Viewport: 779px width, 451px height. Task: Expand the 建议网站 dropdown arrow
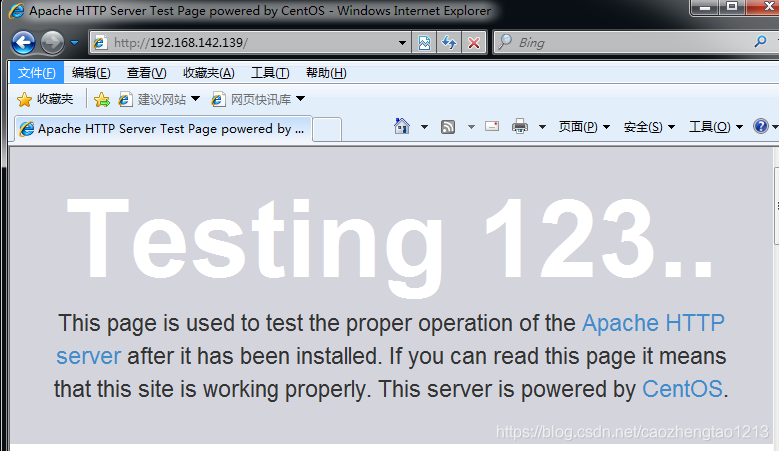tap(196, 99)
